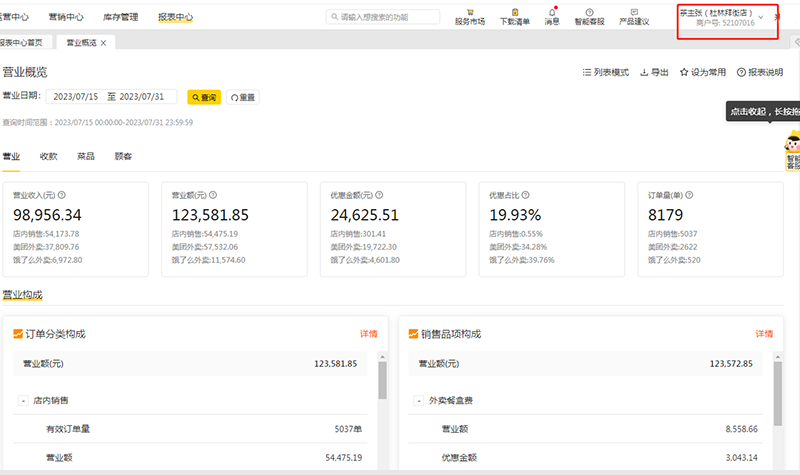
Task: Open the 营销中心 menu
Action: pyautogui.click(x=66, y=17)
